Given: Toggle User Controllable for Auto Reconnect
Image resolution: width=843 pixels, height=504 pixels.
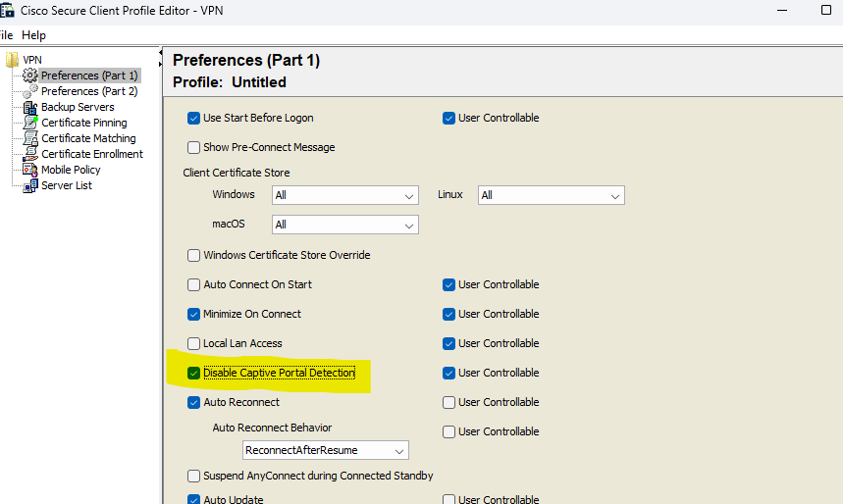Looking at the screenshot, I should point(448,402).
